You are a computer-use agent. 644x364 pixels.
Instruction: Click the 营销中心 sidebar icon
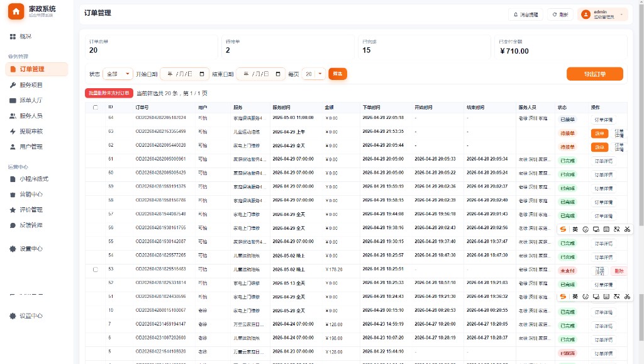coord(13,195)
